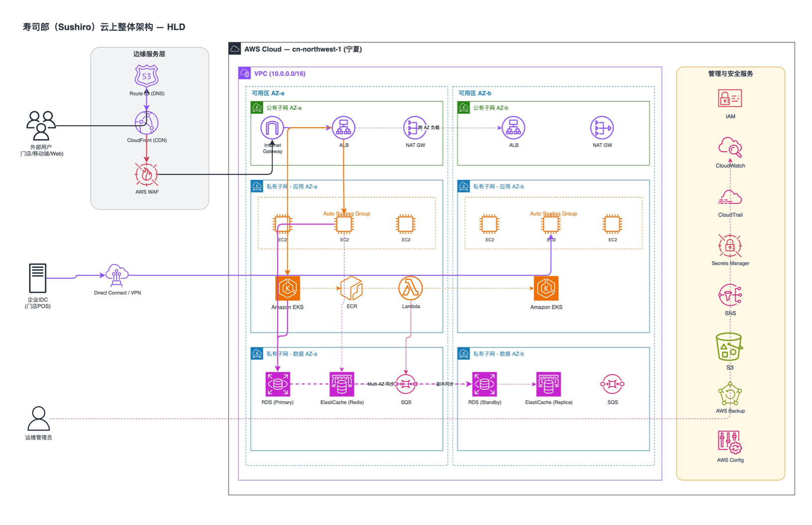Select the CloudWatch monitoring icon
Viewport: 812px width, 525px height.
point(730,147)
